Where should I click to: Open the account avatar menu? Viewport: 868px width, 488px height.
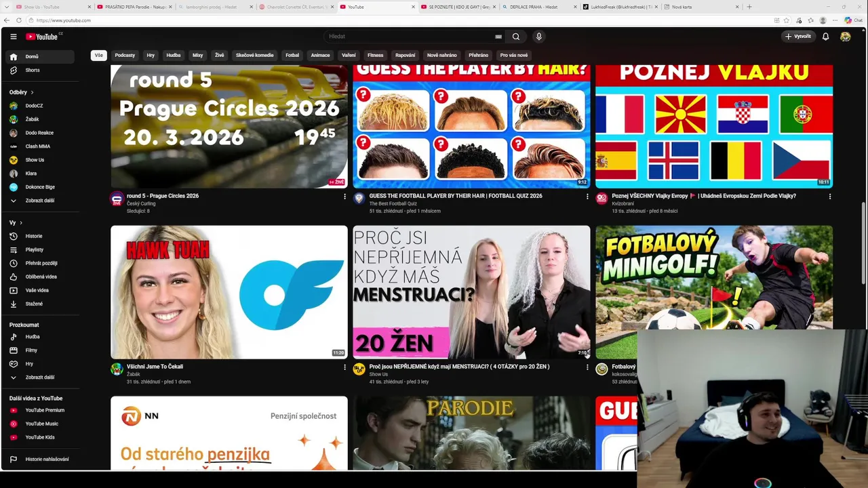[x=846, y=37]
